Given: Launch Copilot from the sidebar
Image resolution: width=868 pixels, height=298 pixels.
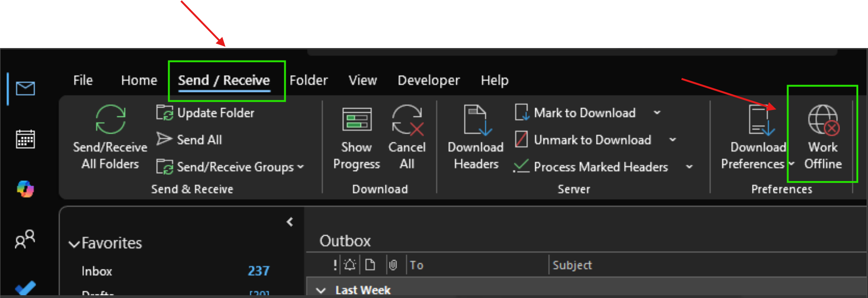Looking at the screenshot, I should click(25, 189).
